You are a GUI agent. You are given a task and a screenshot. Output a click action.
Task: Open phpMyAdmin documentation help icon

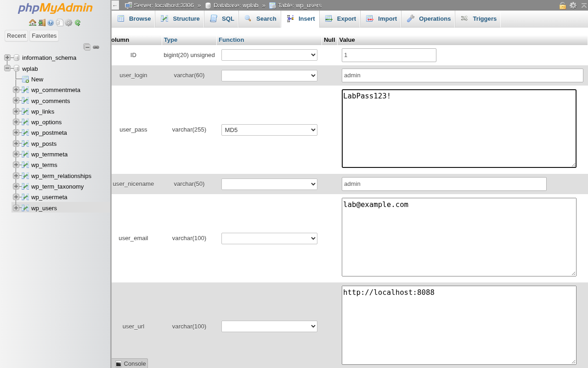(51, 23)
